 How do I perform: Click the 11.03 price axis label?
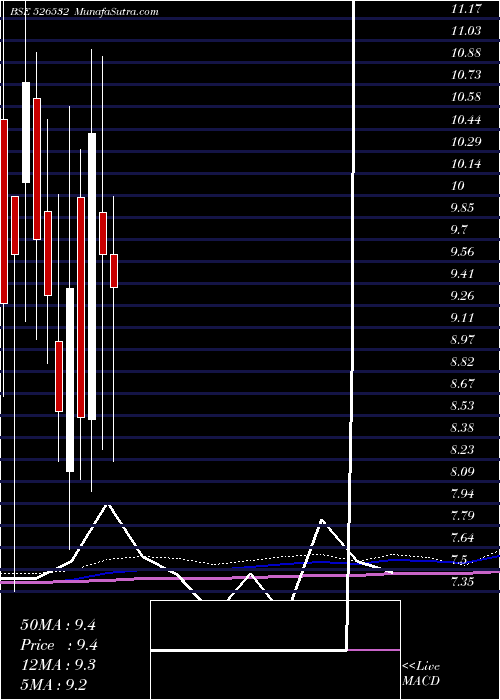tap(466, 31)
